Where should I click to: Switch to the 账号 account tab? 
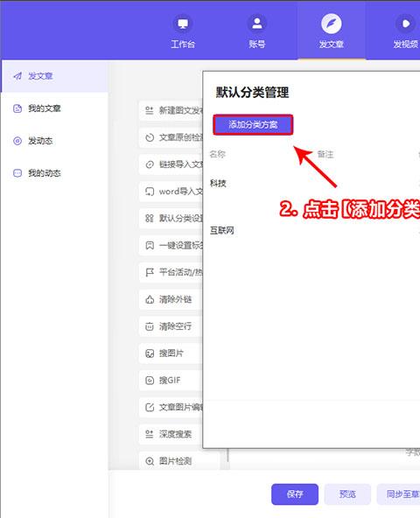tap(256, 31)
